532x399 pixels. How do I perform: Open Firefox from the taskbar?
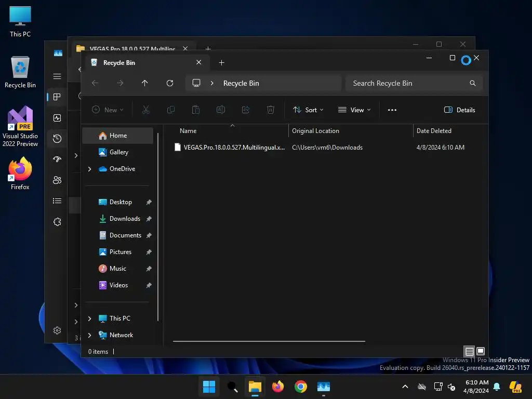coord(278,387)
